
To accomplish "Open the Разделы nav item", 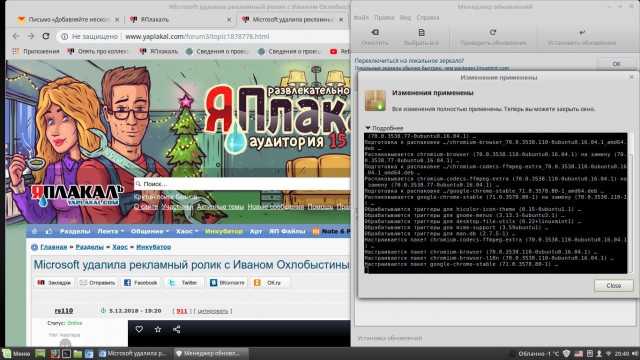I will tap(75, 231).
